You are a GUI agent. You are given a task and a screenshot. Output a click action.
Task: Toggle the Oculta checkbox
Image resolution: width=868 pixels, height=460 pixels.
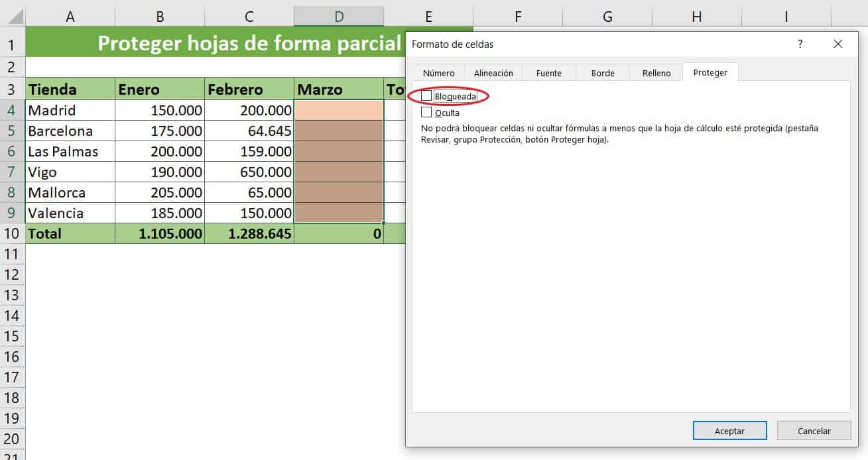click(x=426, y=113)
